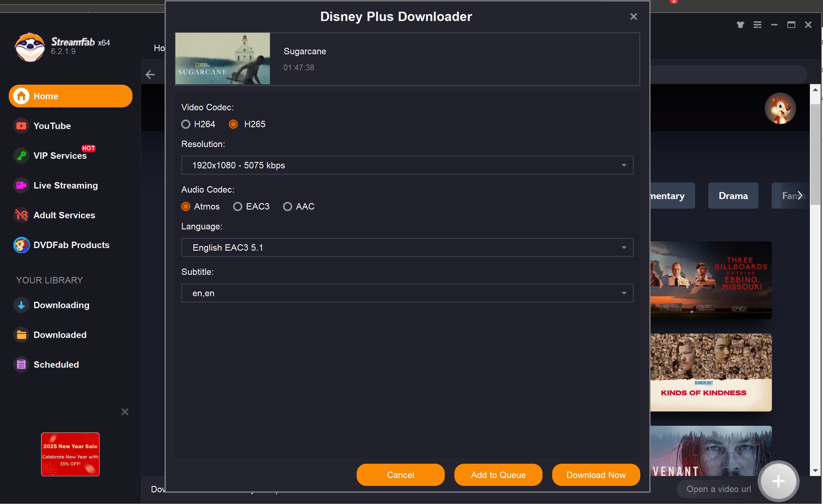This screenshot has height=504, width=823.
Task: Open VIP Services section
Action: [59, 155]
